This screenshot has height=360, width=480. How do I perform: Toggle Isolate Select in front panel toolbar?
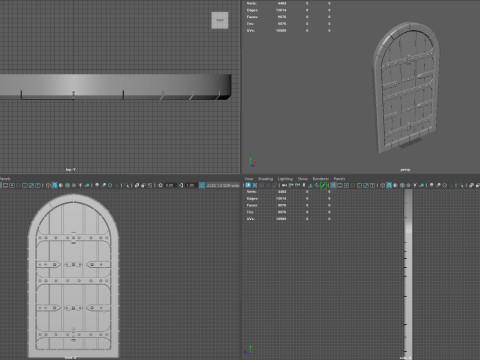[127, 185]
